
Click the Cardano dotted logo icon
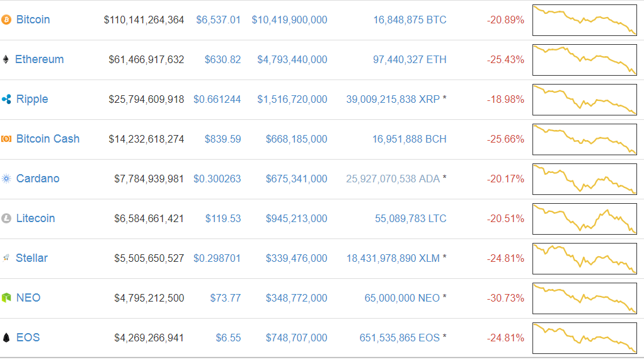[x=6, y=179]
